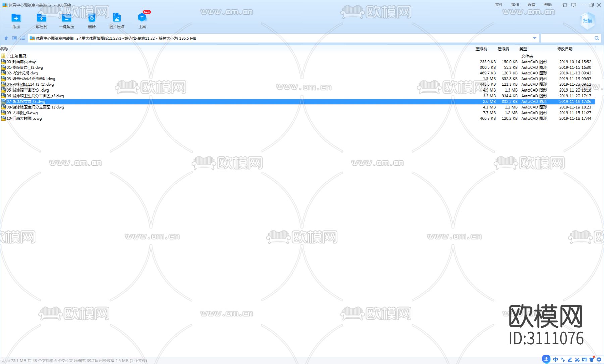Click the 扫描 (Scan) hexagon icon
Viewport: 604px width, 364px height.
pos(587,21)
